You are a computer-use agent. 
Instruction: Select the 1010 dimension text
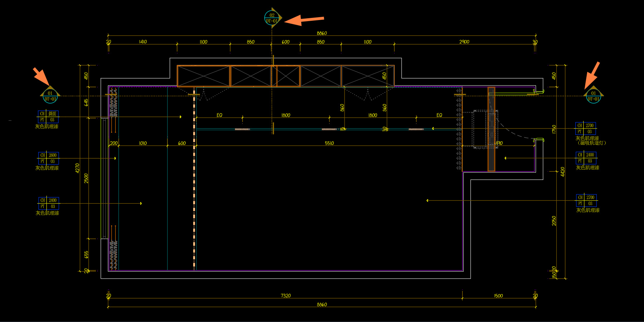[143, 143]
